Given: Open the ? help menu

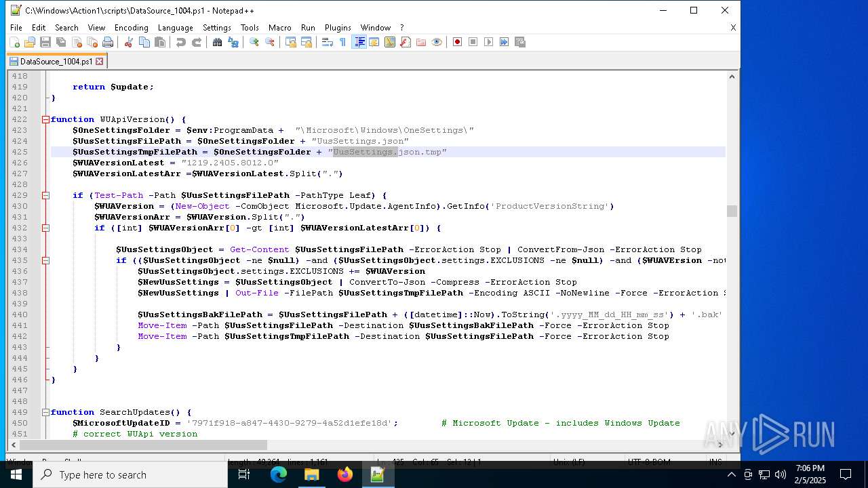Looking at the screenshot, I should 401,28.
